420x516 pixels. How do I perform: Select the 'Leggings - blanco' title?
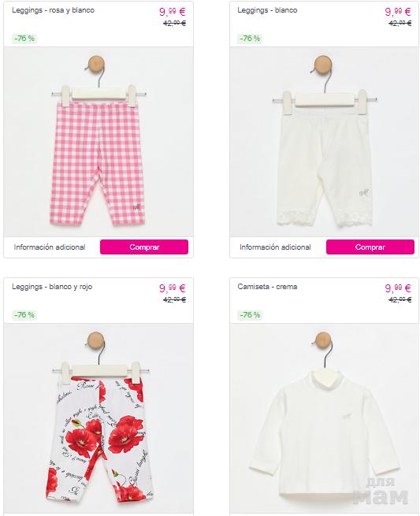coord(267,10)
